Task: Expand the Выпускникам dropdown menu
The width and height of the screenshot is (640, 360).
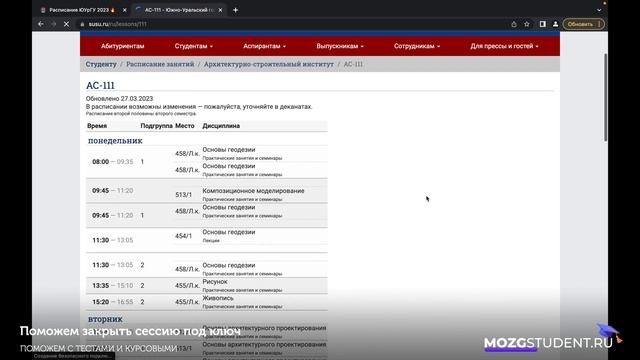Action: click(340, 46)
